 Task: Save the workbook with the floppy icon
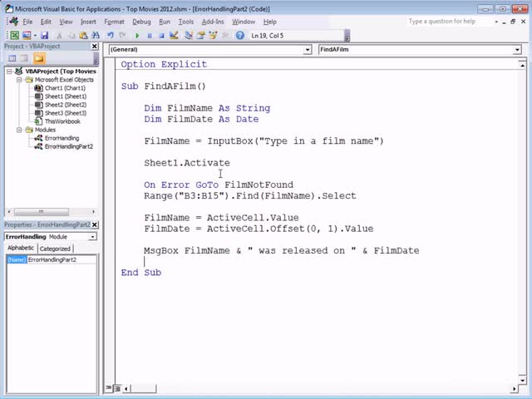[x=45, y=35]
